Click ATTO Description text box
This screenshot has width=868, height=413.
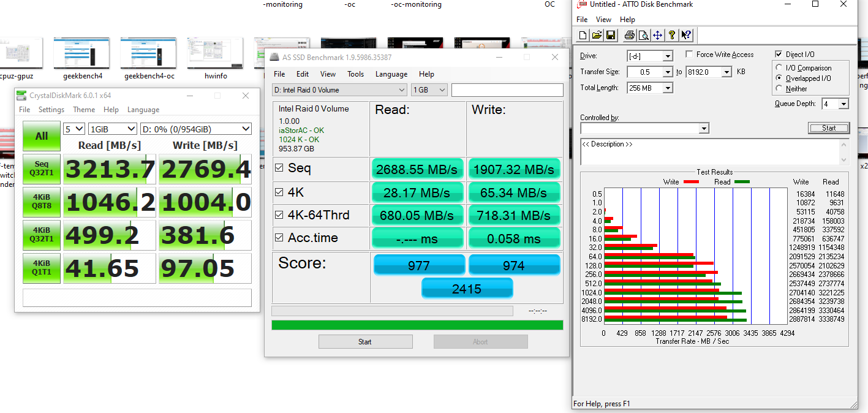(710, 151)
